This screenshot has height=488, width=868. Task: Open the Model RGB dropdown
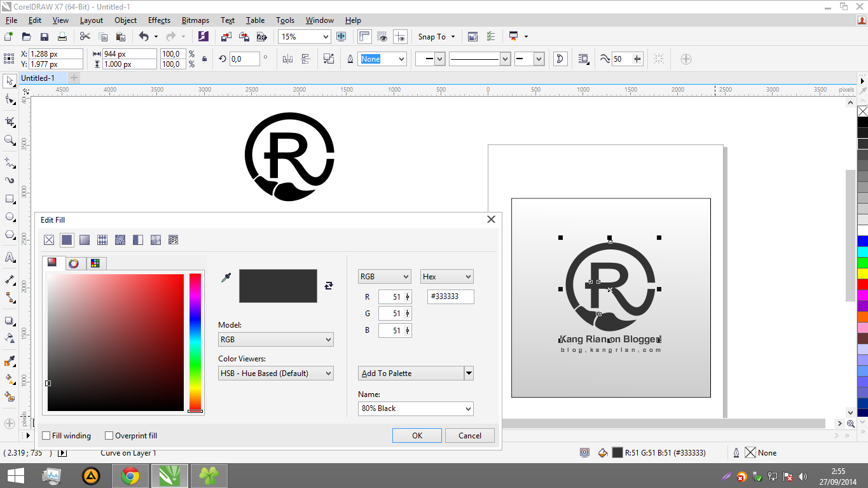(276, 340)
